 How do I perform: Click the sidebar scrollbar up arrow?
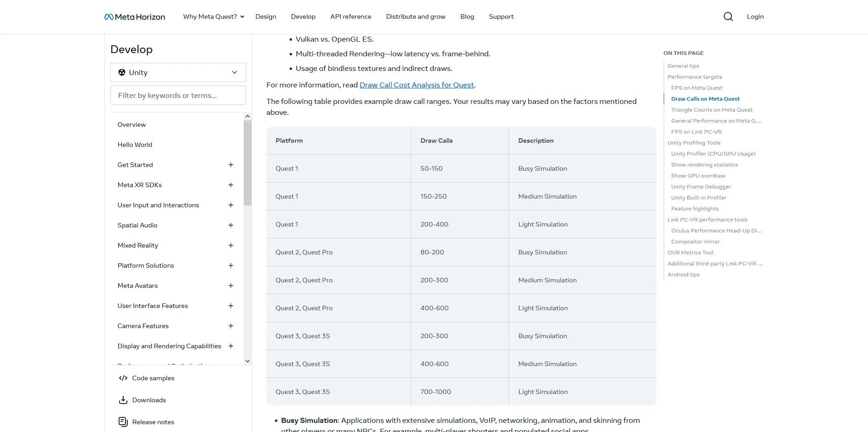(247, 116)
